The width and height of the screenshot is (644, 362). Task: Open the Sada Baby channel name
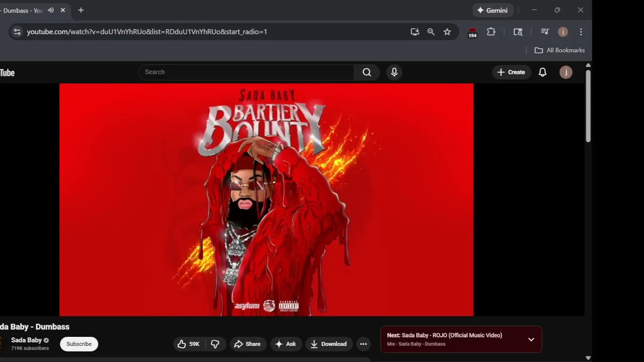coord(26,340)
